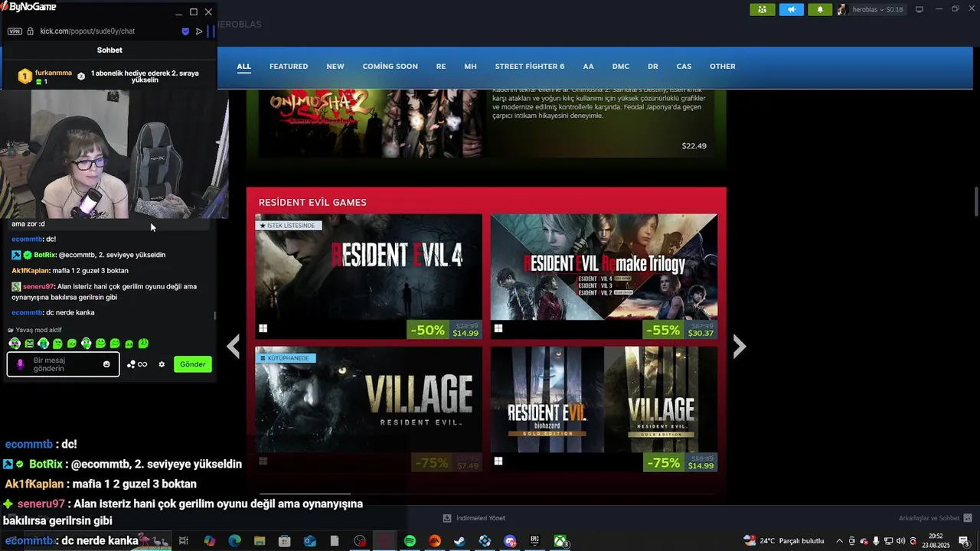Click chat popup scrollbar
Viewport: 980px width, 551px height.
click(x=214, y=315)
